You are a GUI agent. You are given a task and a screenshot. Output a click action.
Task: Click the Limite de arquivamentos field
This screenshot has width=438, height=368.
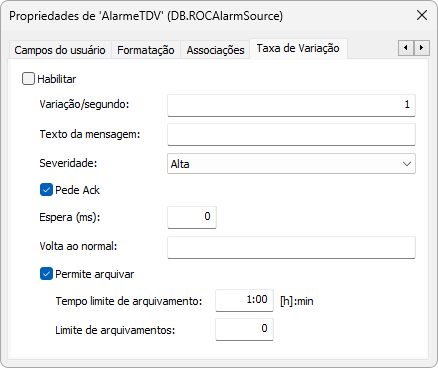coord(244,329)
